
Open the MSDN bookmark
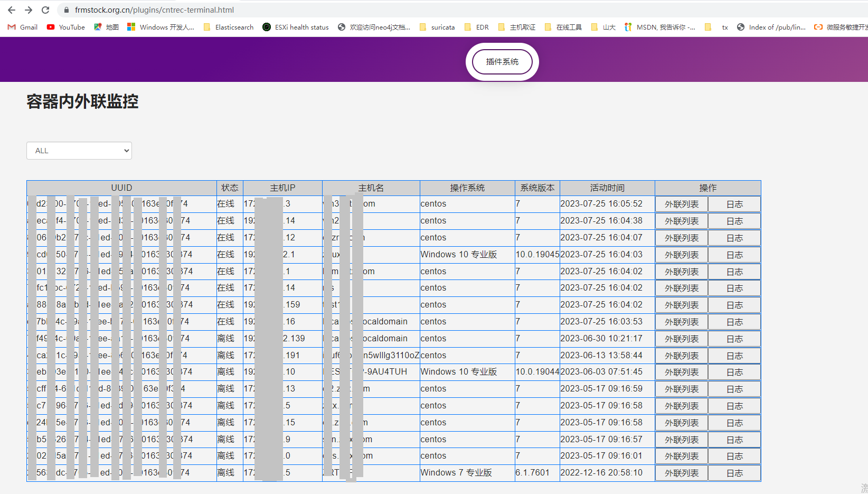tap(659, 27)
